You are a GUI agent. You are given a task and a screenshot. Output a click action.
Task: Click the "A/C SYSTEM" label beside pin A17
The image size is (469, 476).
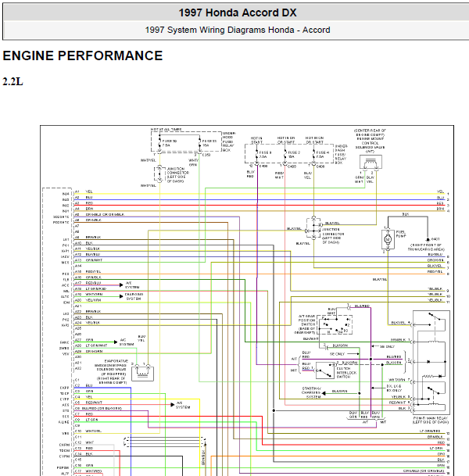point(132,285)
